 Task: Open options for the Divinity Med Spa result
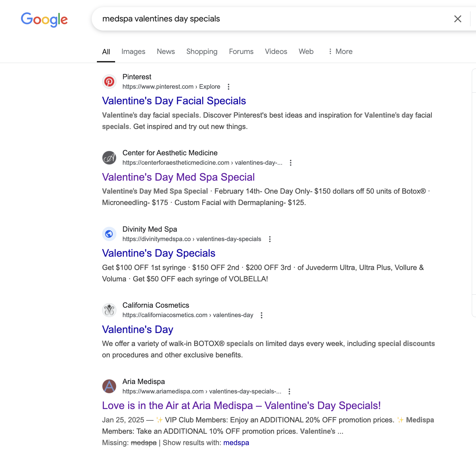270,239
